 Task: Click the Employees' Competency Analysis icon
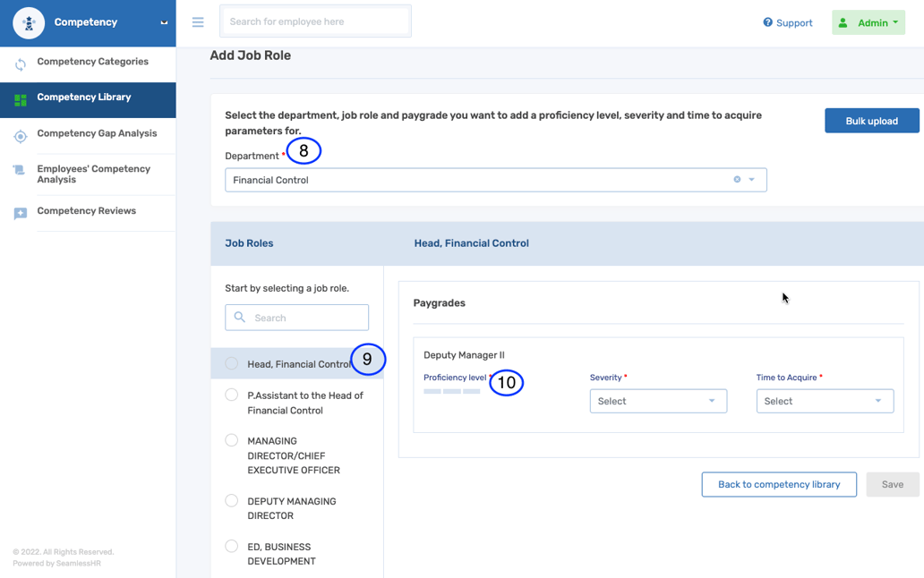click(19, 171)
